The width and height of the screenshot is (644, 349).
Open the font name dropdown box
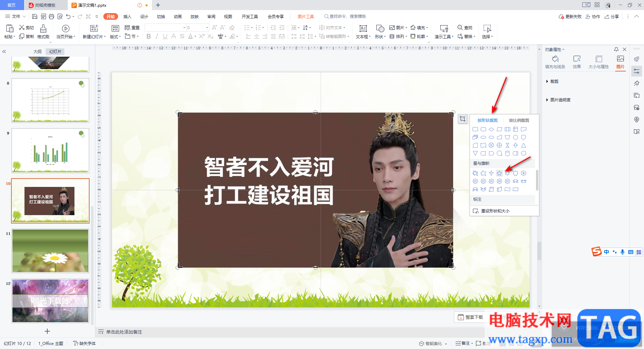166,28
